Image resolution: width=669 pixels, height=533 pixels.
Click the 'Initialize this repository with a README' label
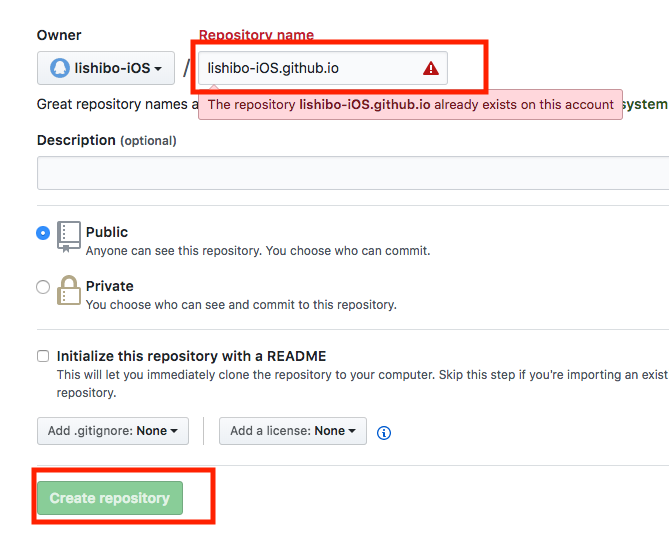point(192,356)
